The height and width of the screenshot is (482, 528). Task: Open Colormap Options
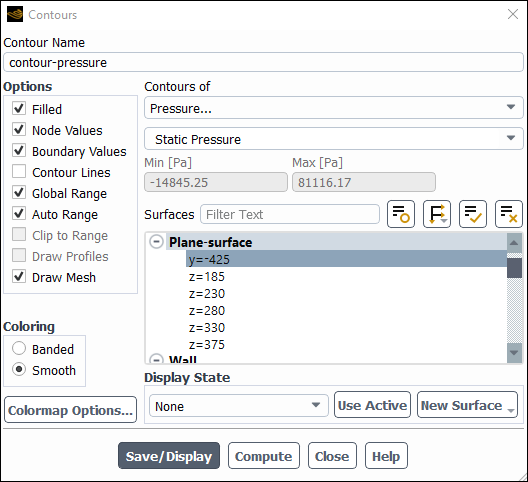pyautogui.click(x=70, y=410)
